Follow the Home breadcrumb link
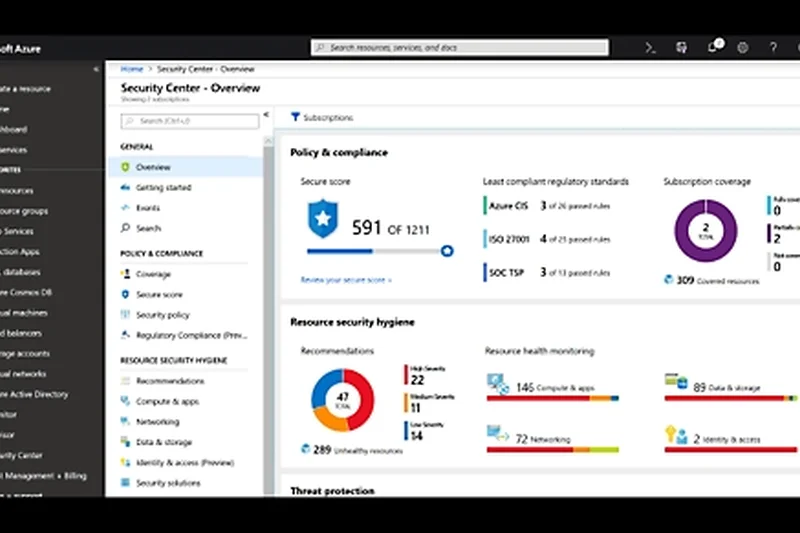 132,69
